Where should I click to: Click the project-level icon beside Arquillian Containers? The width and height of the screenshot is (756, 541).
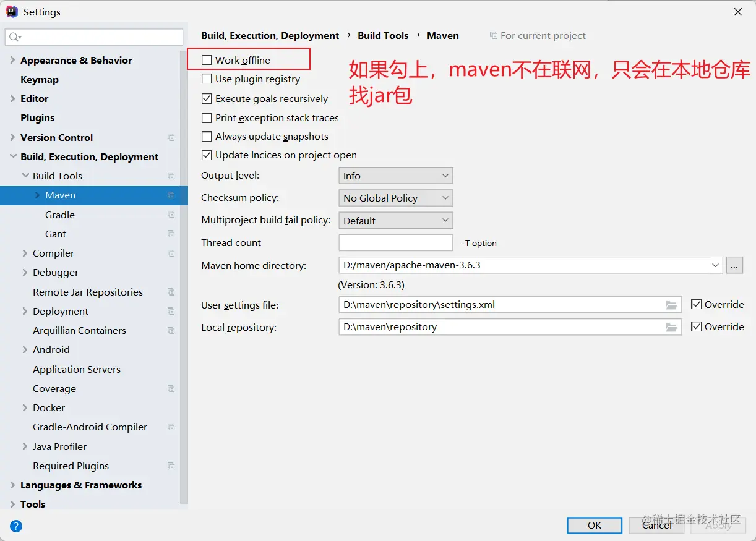click(x=171, y=331)
